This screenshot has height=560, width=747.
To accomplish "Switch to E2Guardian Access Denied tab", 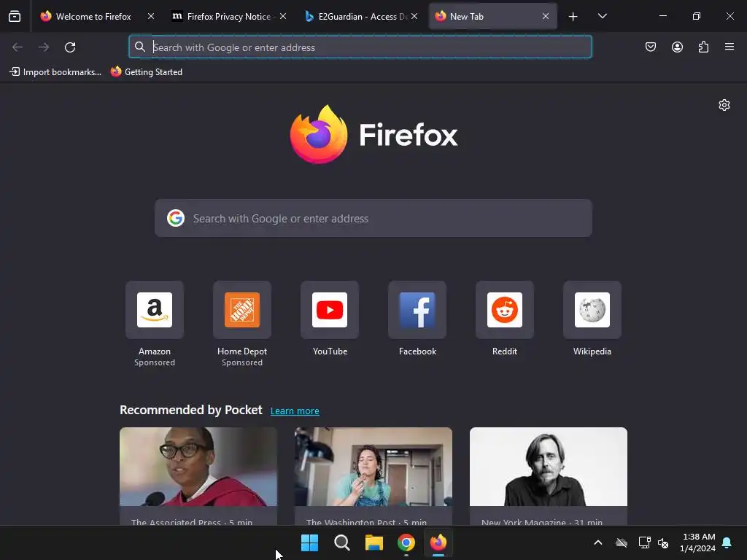I will click(356, 17).
